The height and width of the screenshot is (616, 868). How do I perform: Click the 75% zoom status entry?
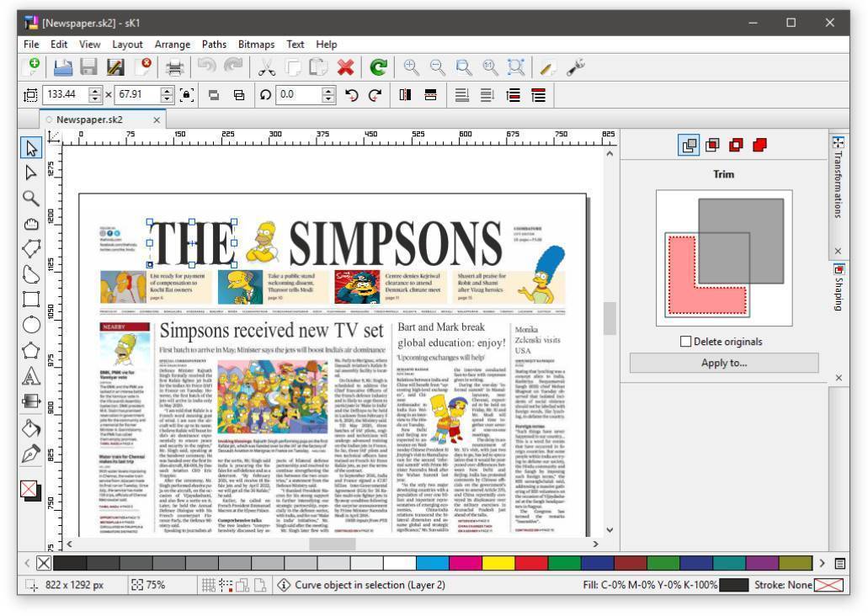pos(150,585)
